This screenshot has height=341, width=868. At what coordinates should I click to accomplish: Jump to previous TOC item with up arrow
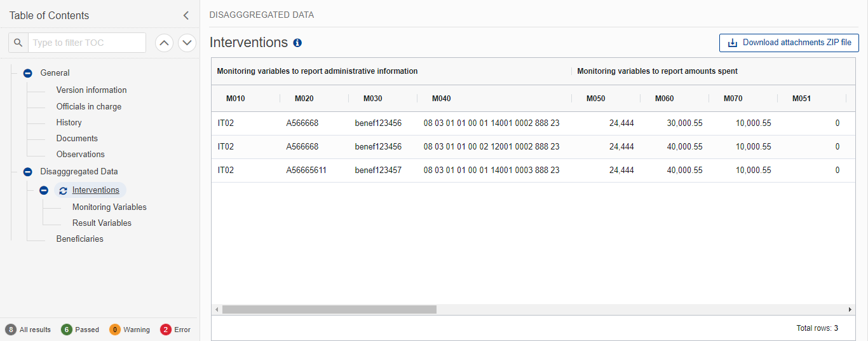164,43
